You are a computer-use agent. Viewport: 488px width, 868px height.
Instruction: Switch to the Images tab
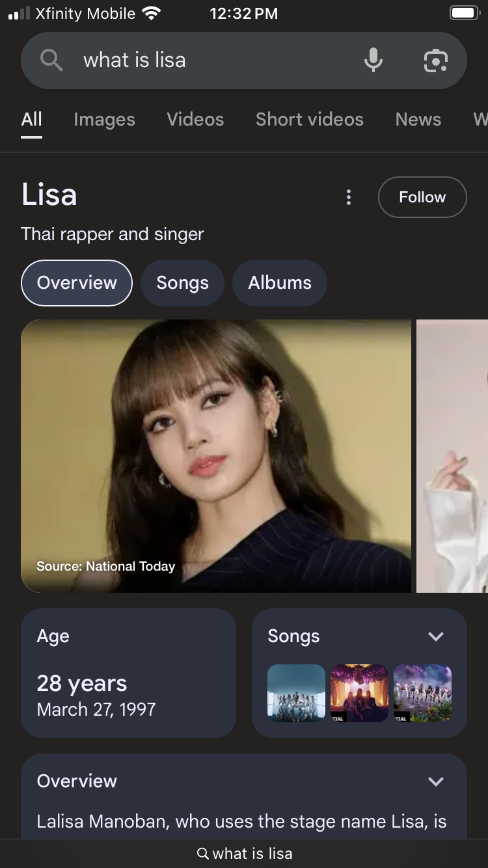pos(104,120)
